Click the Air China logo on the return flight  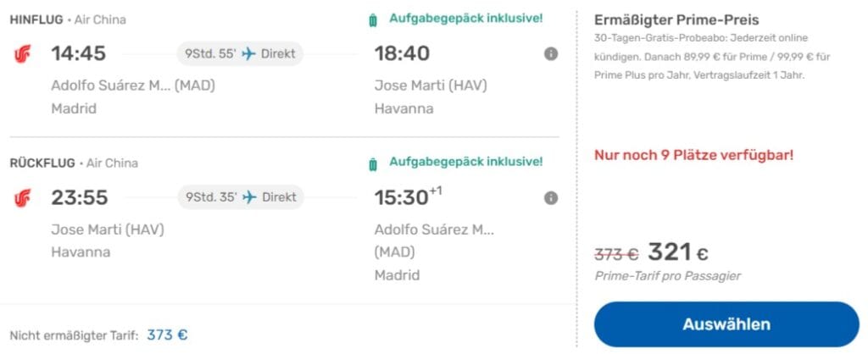(22, 198)
